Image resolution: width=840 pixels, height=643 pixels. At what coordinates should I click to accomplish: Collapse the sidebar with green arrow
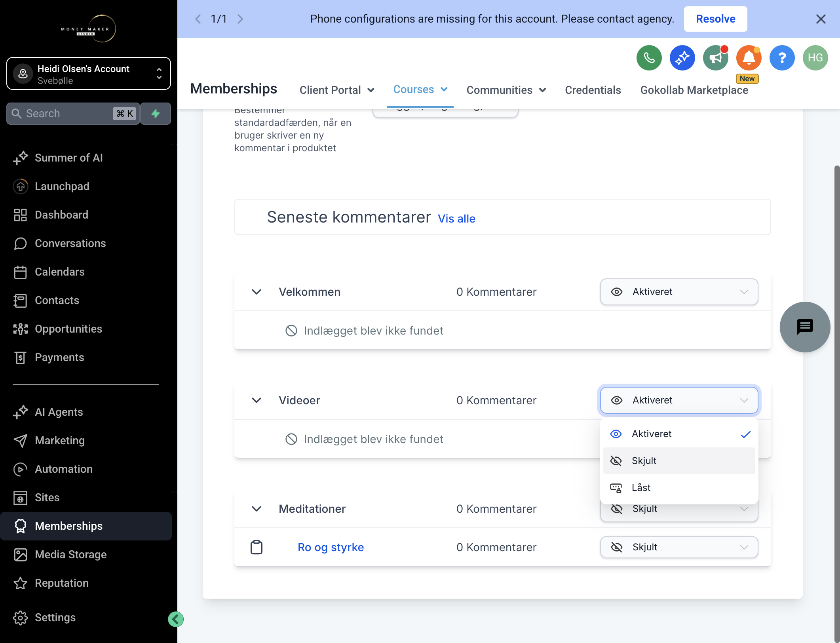(176, 619)
